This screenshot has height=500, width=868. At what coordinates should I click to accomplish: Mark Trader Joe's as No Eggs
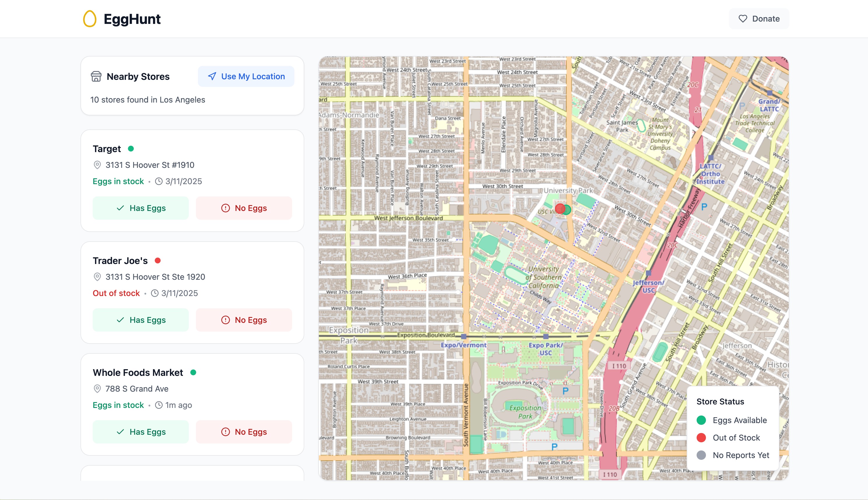pyautogui.click(x=244, y=320)
